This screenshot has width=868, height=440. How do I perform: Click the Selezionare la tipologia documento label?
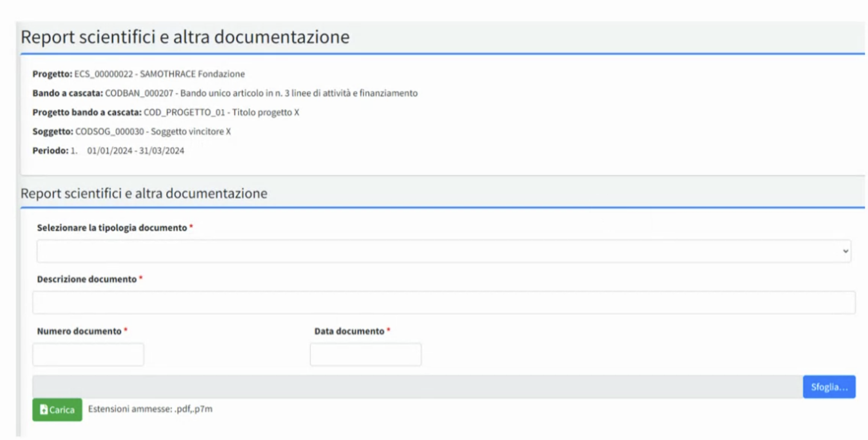click(112, 228)
